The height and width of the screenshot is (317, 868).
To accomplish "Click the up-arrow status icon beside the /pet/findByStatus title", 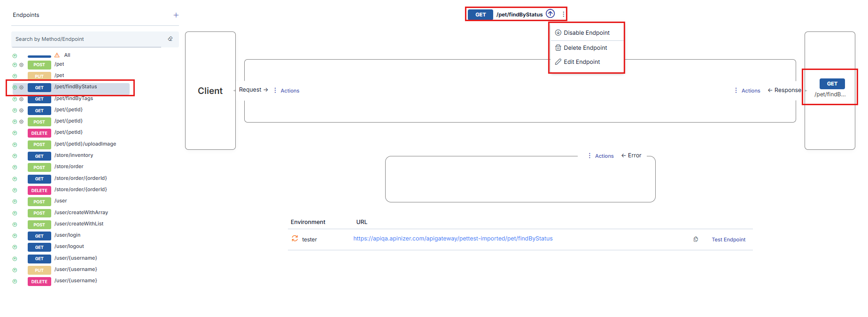I will click(x=550, y=14).
